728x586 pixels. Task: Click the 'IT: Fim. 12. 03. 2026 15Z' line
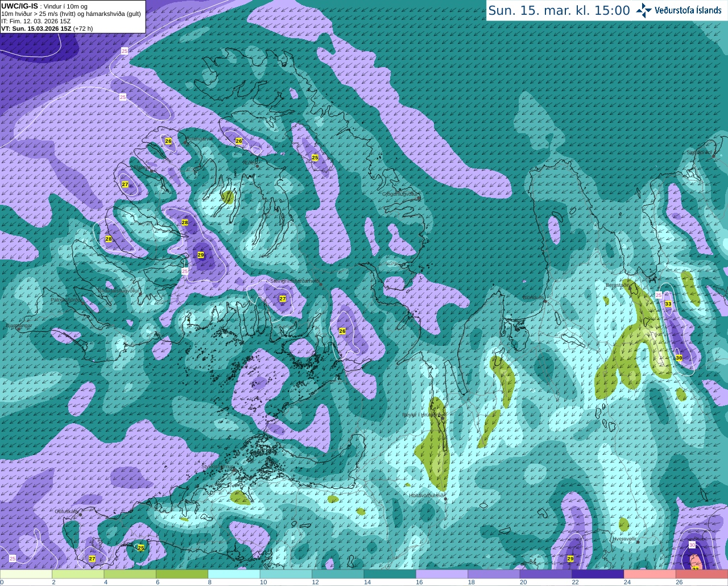pyautogui.click(x=36, y=21)
